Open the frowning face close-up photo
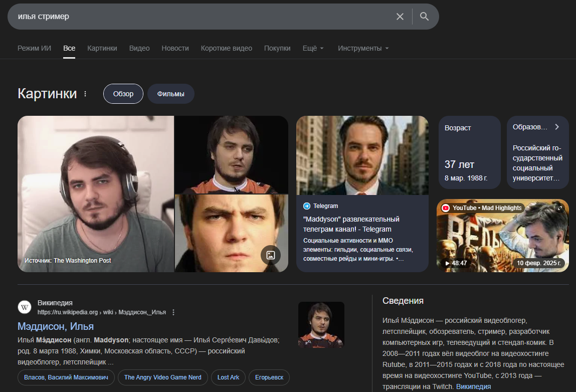The height and width of the screenshot is (392, 576). (x=232, y=233)
